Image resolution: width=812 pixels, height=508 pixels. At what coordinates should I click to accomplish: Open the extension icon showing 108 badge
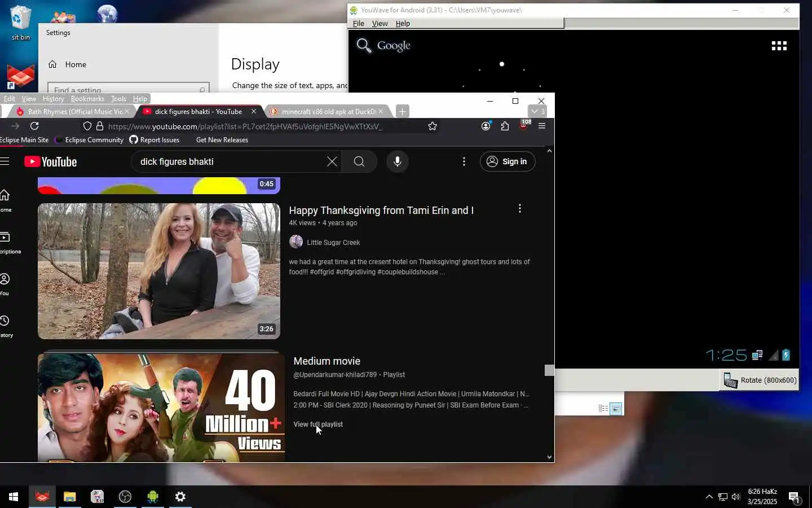tap(524, 125)
